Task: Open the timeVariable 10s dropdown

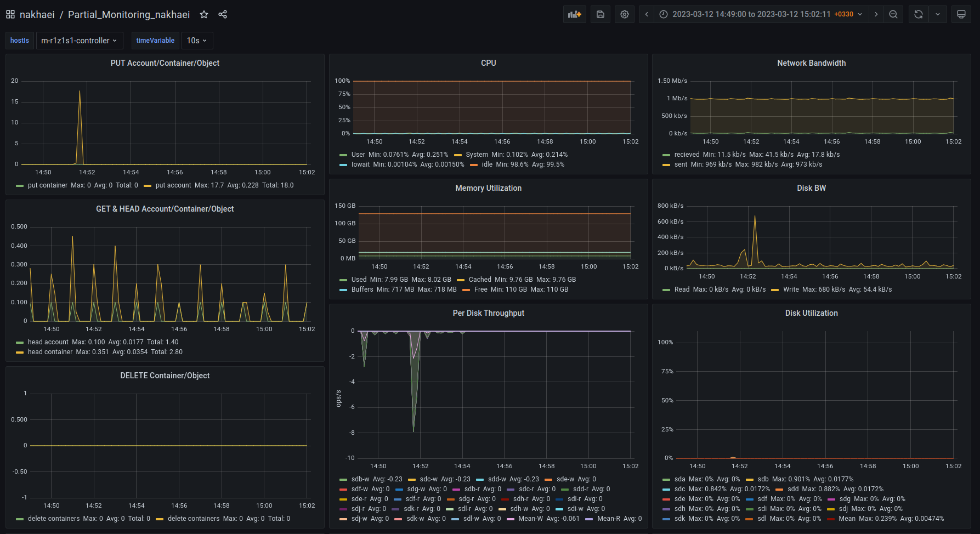Action: (197, 41)
